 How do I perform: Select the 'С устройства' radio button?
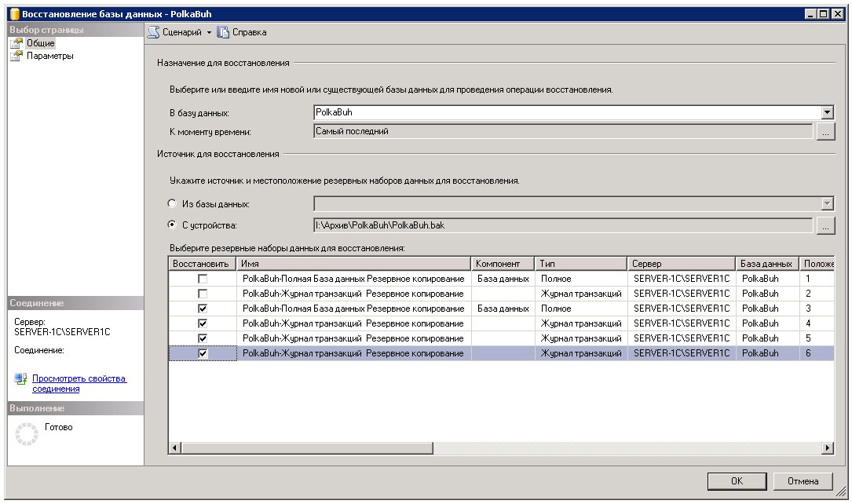click(173, 225)
